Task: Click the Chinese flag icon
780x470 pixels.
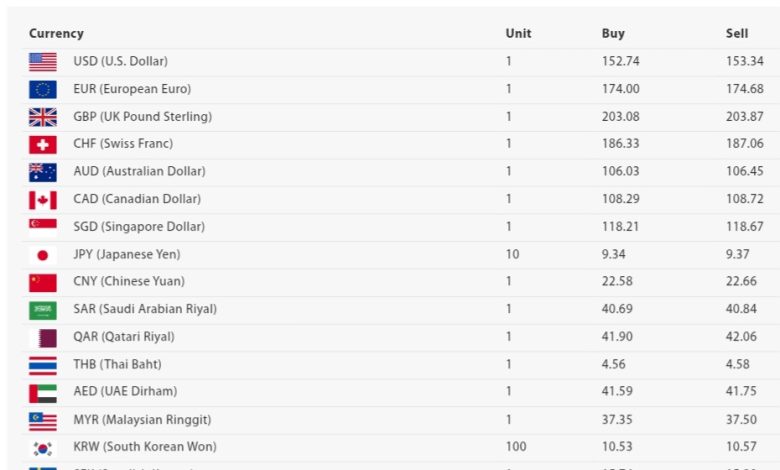Action: (43, 282)
